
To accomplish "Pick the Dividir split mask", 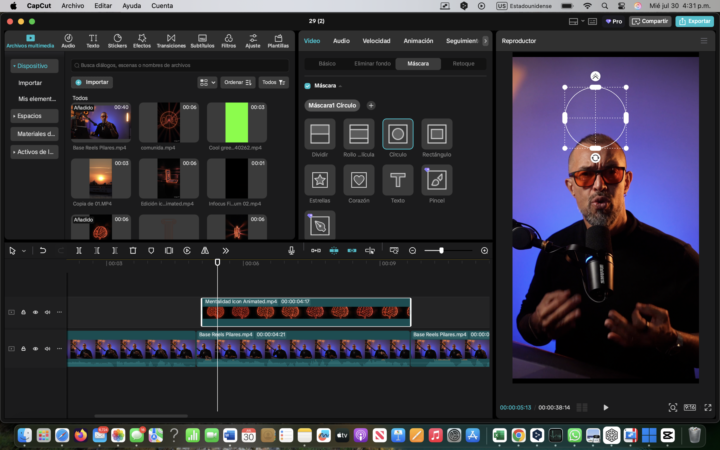I will click(x=320, y=134).
